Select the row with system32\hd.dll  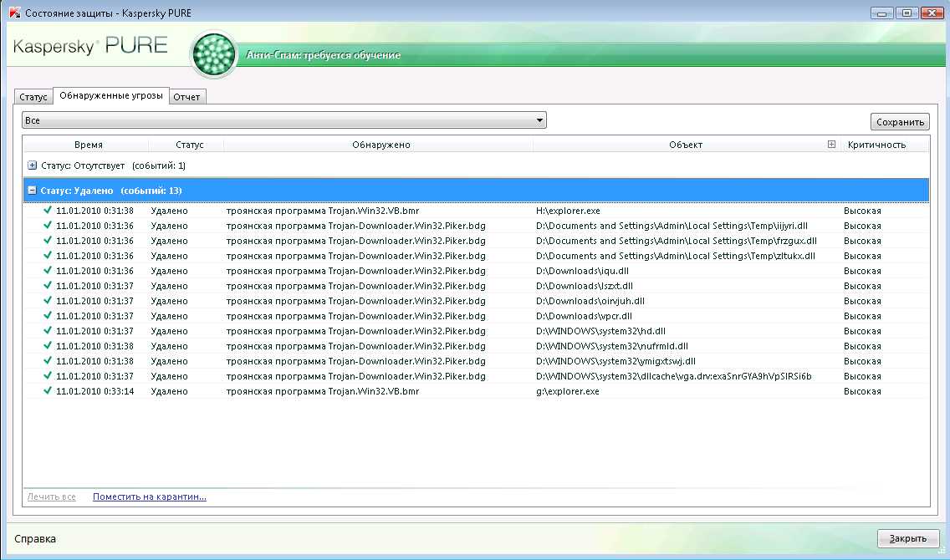pos(476,331)
